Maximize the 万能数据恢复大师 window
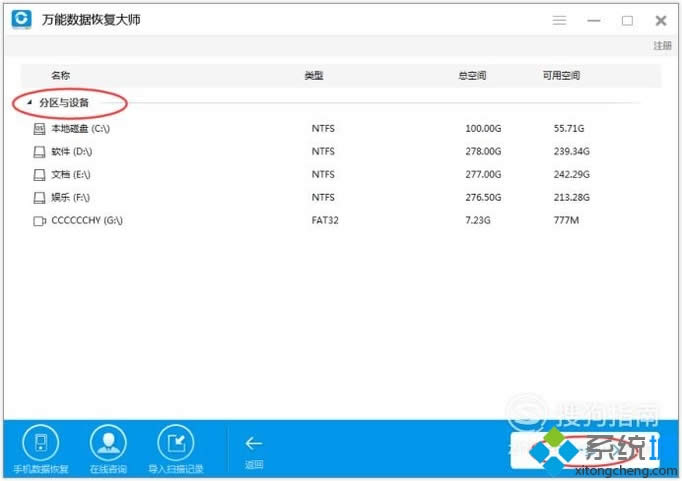The width and height of the screenshot is (682, 481). click(627, 20)
